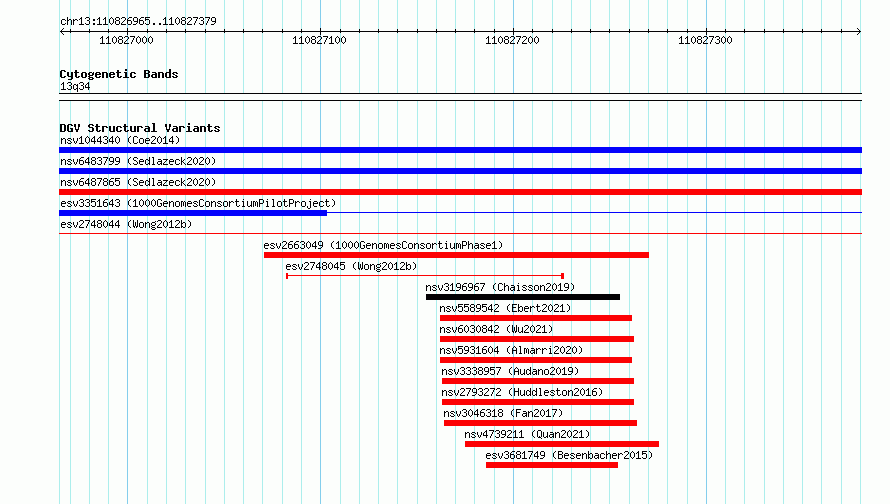890x504 pixels.
Task: Select the red bar under nsv3046318 (Fan2017)
Action: click(540, 423)
